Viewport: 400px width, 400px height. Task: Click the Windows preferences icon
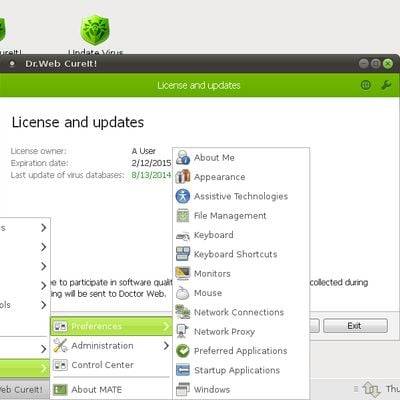click(x=183, y=389)
